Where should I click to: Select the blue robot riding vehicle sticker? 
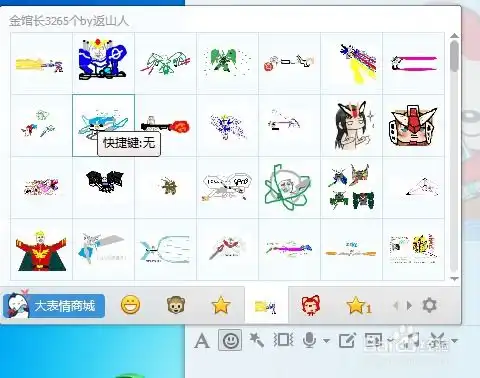tap(103, 63)
